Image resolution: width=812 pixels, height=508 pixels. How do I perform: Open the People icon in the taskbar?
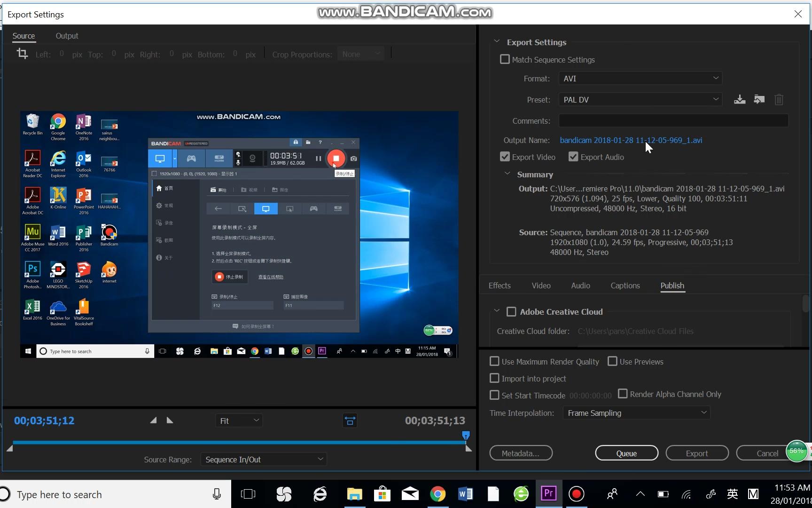point(612,494)
